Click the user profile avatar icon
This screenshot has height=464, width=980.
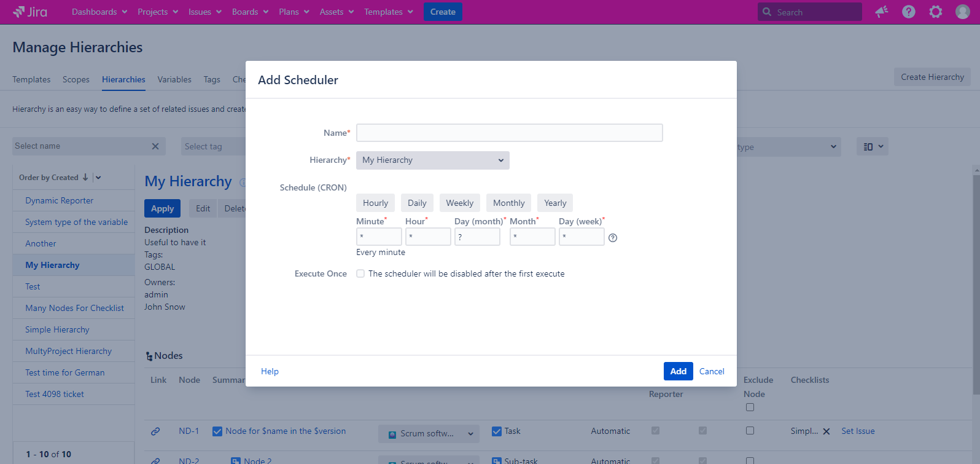(963, 12)
